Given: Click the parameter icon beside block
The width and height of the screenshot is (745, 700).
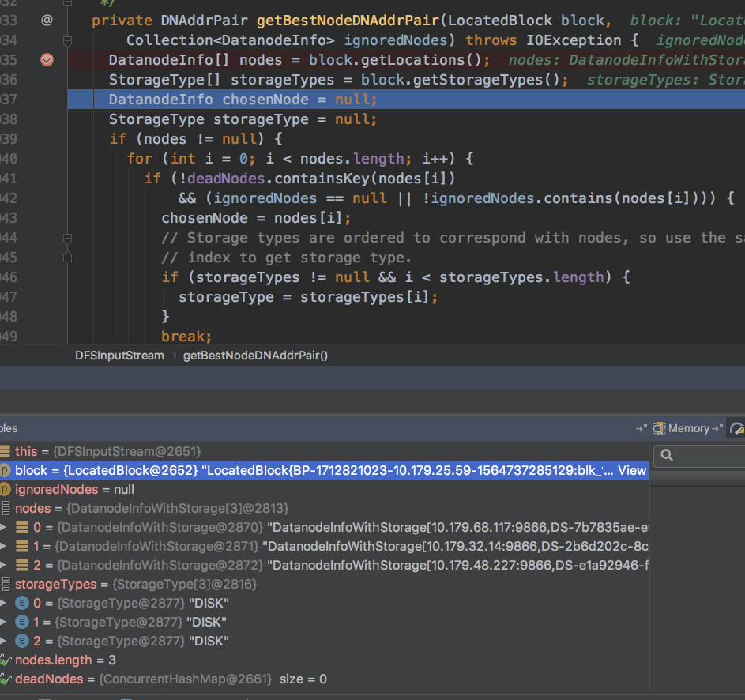Looking at the screenshot, I should pyautogui.click(x=4, y=470).
